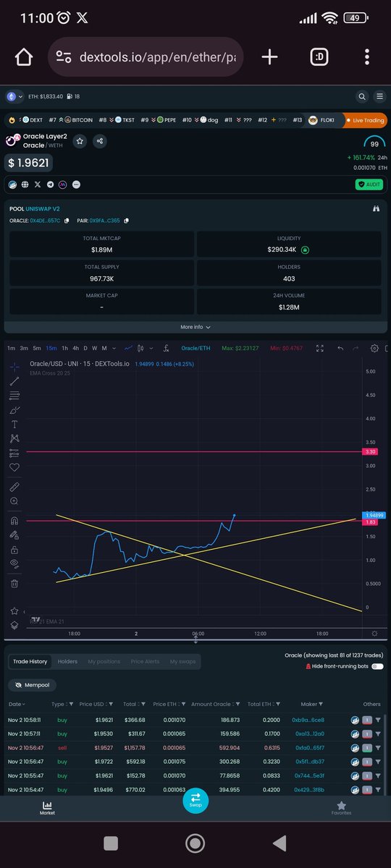
Task: Open maker 0xb9a...6ce8
Action: (x=309, y=720)
